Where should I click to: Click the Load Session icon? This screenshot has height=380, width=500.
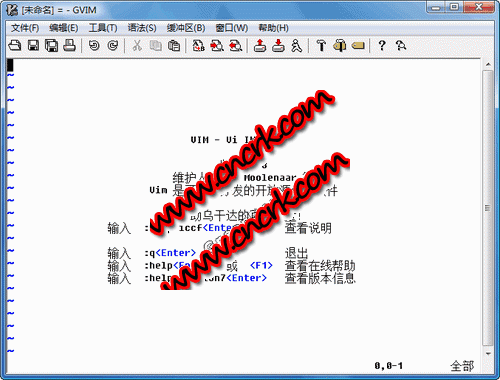tap(260, 45)
